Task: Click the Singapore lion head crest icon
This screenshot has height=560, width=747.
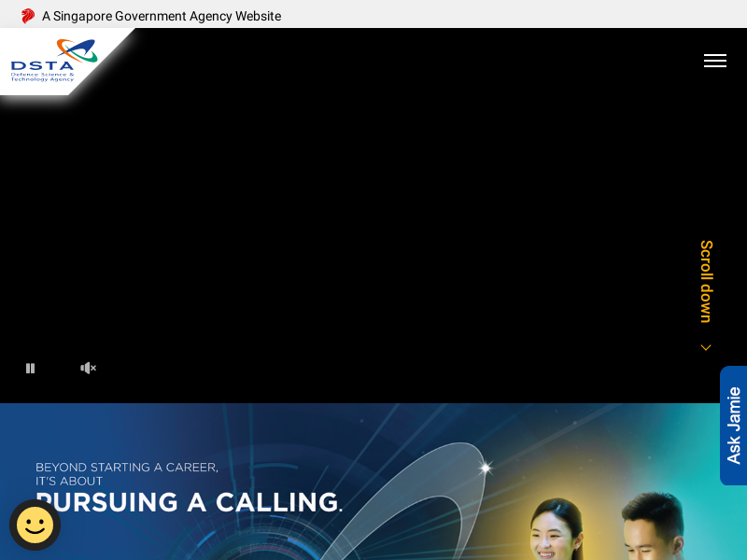Action: tap(27, 15)
